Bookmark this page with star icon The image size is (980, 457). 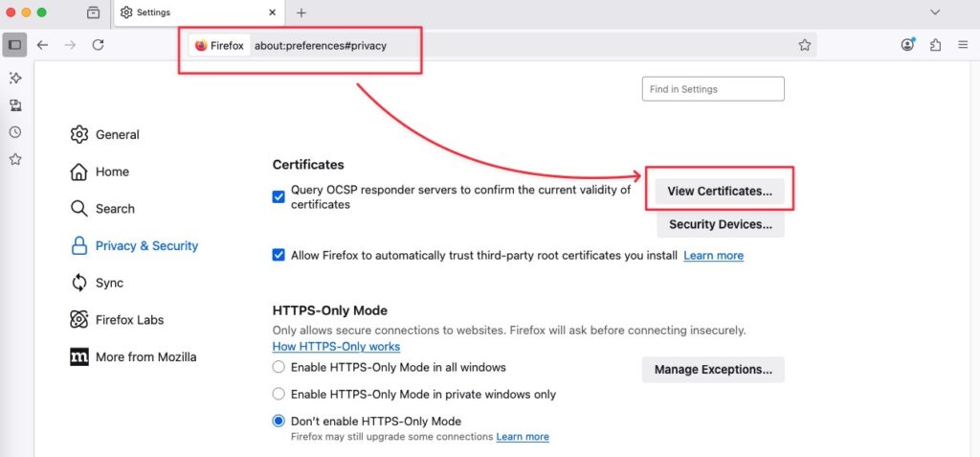point(804,45)
